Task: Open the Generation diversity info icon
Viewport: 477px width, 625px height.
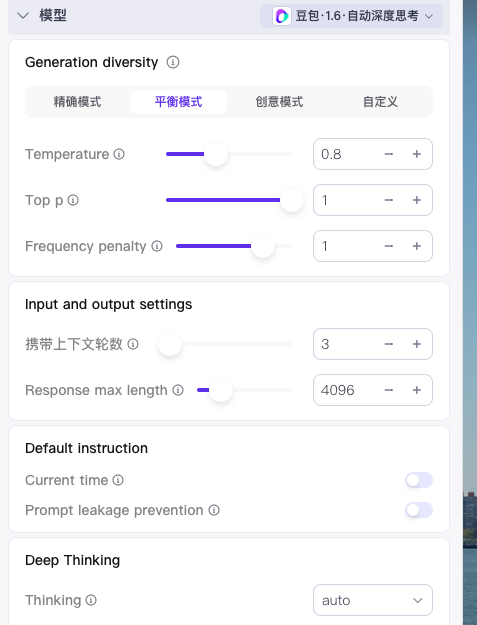Action: point(173,62)
